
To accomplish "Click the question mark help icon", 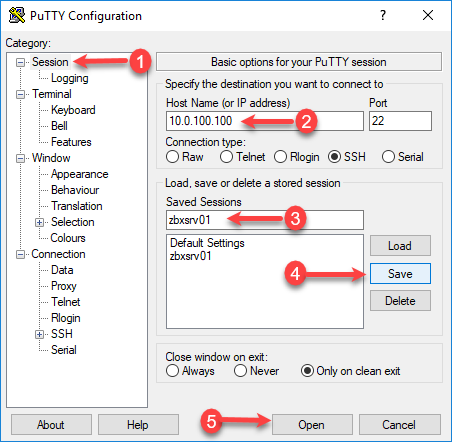I will click(x=383, y=15).
